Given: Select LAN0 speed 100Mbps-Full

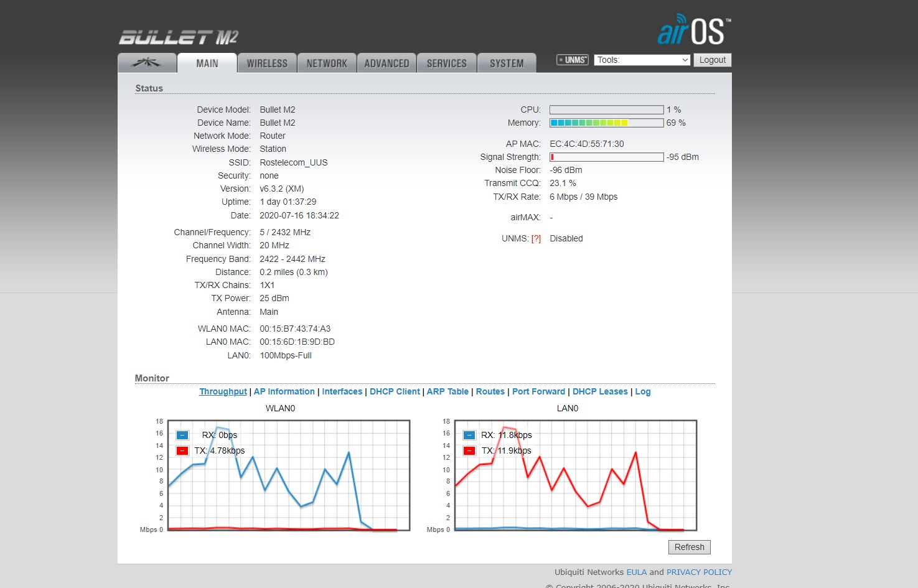Looking at the screenshot, I should (x=286, y=355).
